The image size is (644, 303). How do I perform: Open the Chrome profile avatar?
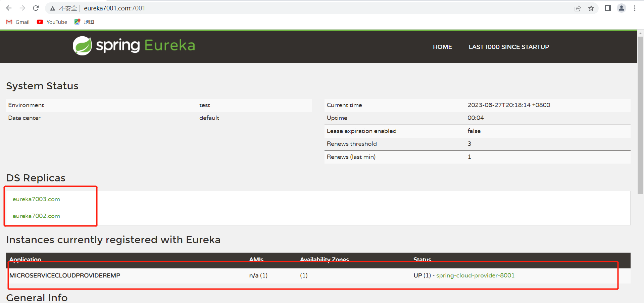click(x=622, y=8)
